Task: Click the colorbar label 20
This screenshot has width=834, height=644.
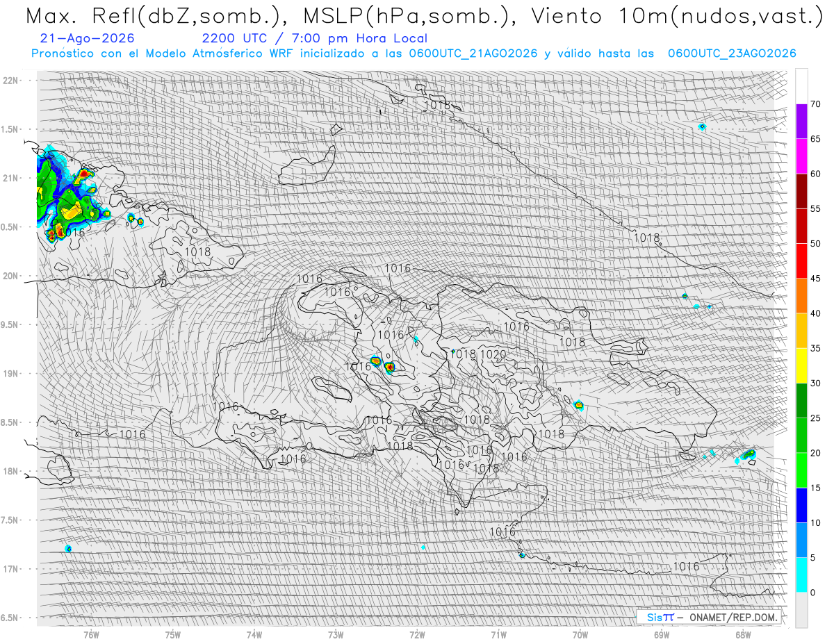Action: coord(815,453)
